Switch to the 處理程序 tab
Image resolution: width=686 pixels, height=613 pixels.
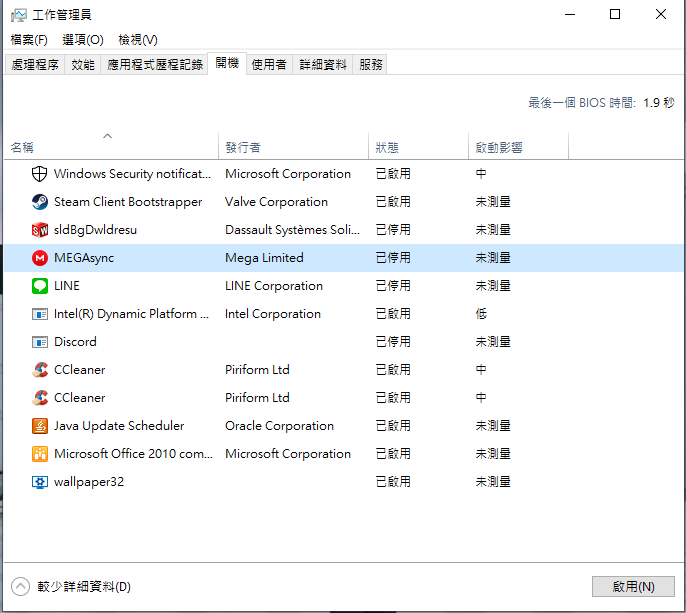(x=35, y=65)
